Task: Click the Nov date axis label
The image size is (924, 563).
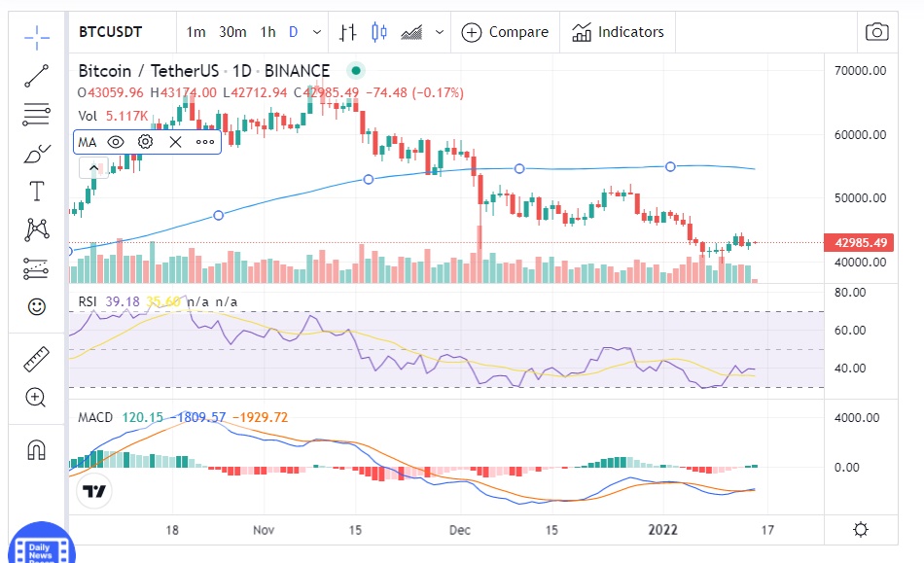Action: coord(264,529)
